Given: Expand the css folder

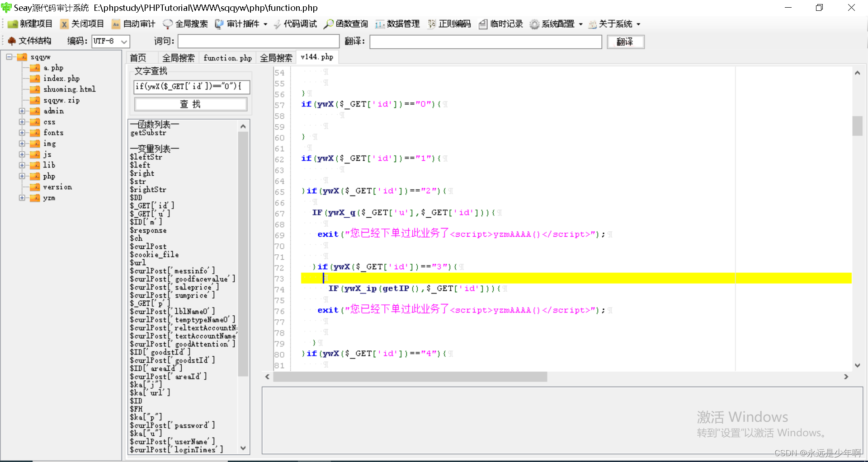Looking at the screenshot, I should [x=22, y=122].
